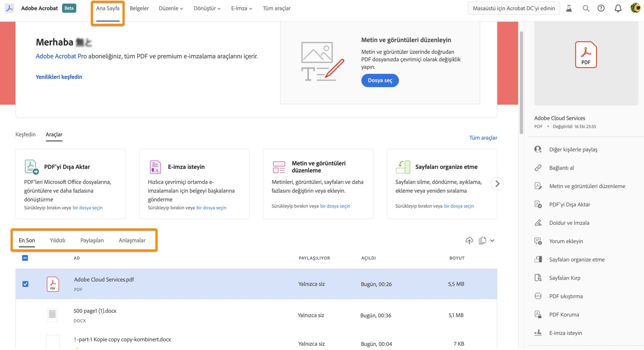
Task: Click sidebar Metin ve görüntüleri düzenleme icon
Action: (x=538, y=186)
